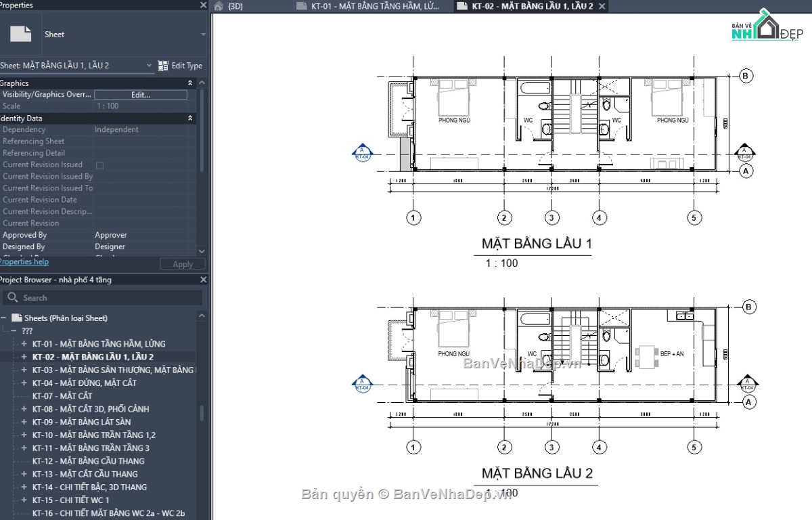
Task: Select left section marker A/KT-04 on LẦU 2 plan
Action: (x=362, y=384)
